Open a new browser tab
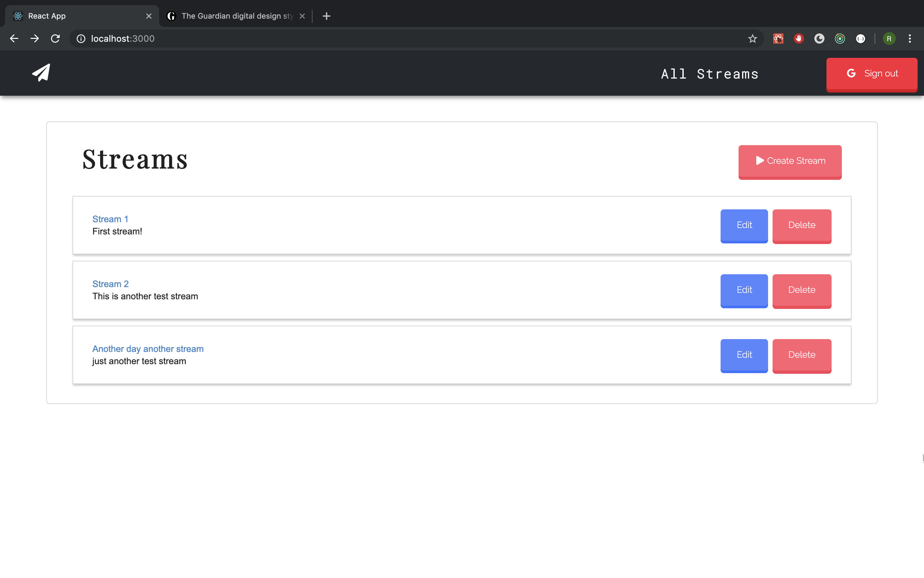The image size is (924, 578). pyautogui.click(x=327, y=16)
